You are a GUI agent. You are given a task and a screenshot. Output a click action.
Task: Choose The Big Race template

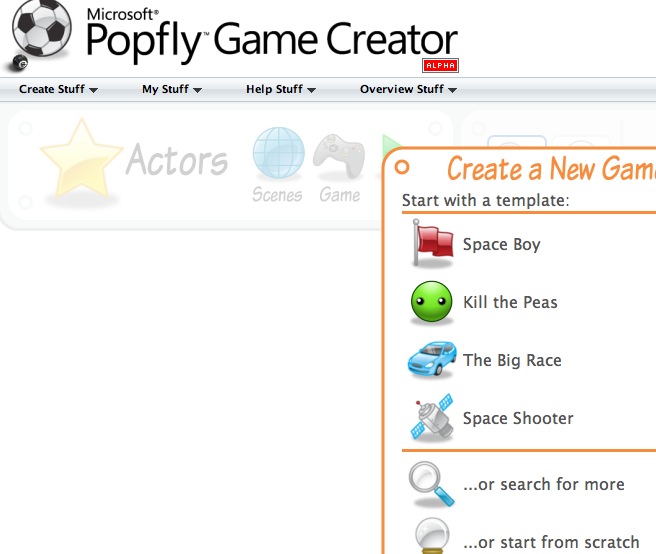pos(512,360)
